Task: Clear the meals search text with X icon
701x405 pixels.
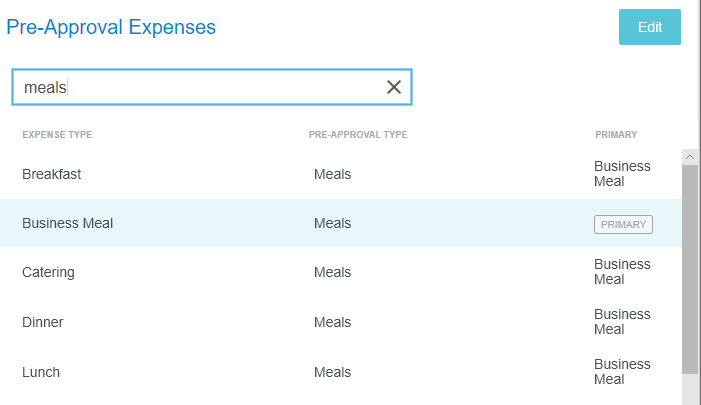Action: coord(394,87)
